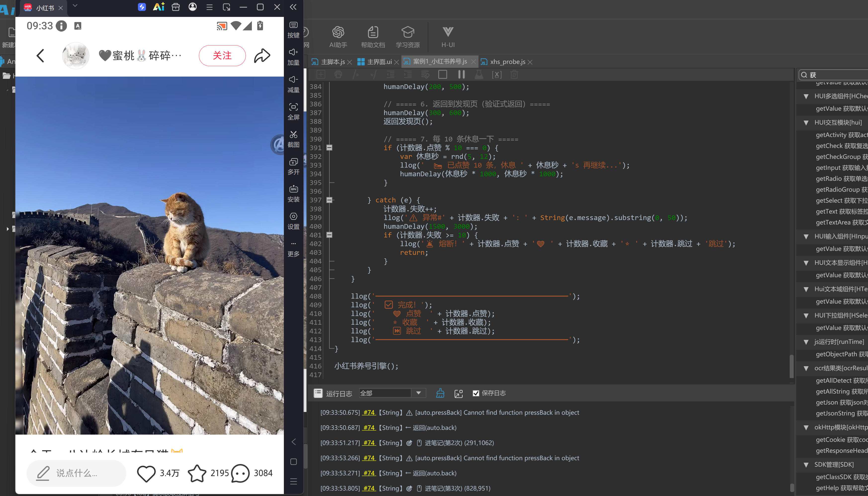Collapse the HUI交互模块[hui] tree node
Screen dimensions: 868x496
806,123
